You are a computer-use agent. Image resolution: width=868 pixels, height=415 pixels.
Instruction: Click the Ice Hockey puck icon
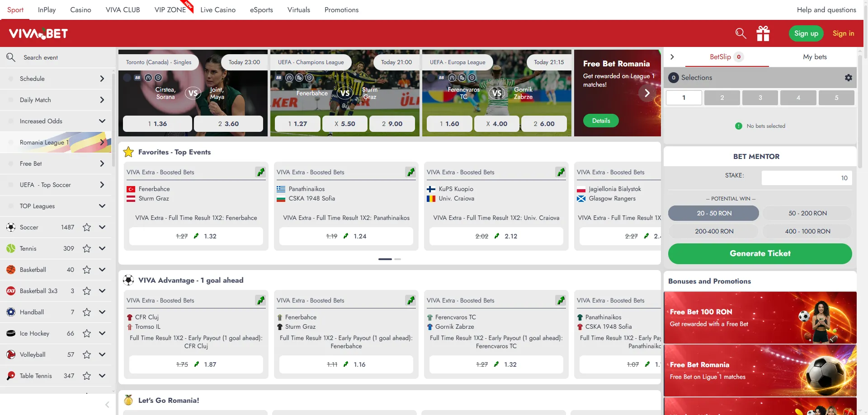click(x=11, y=333)
